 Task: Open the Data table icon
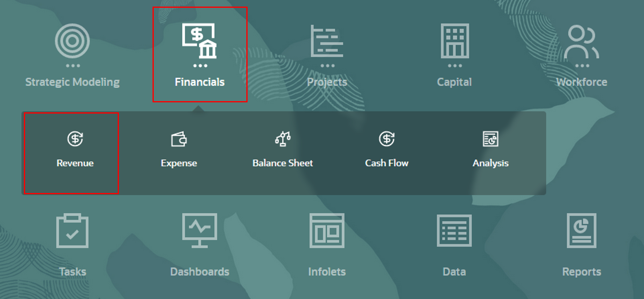pyautogui.click(x=454, y=231)
